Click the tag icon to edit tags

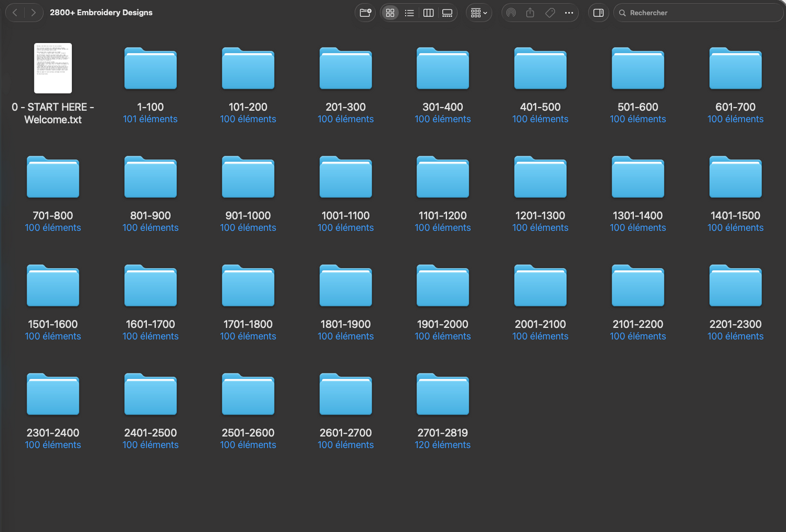click(x=550, y=13)
